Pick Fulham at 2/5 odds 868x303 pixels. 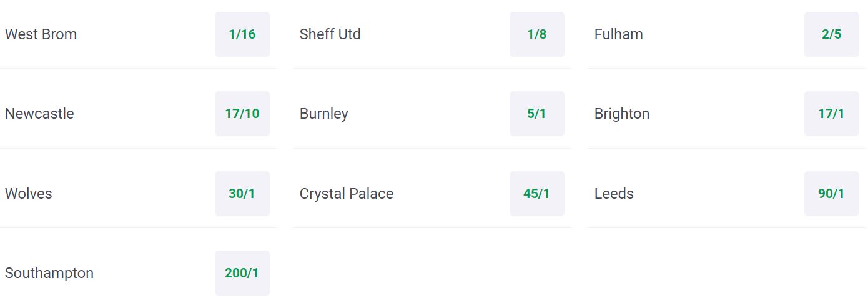coord(832,34)
